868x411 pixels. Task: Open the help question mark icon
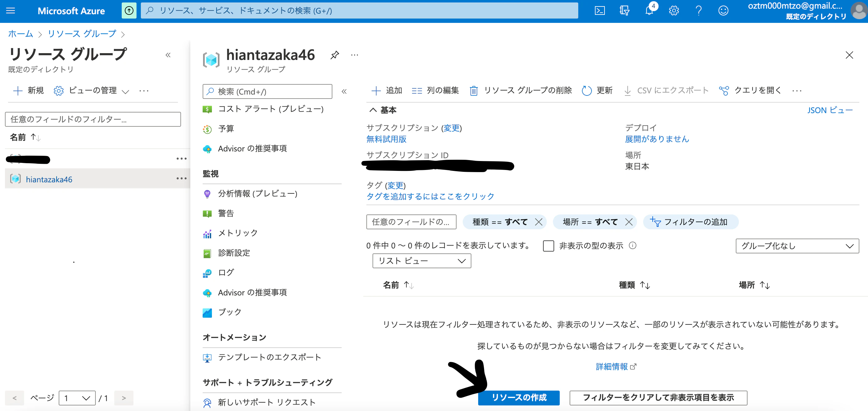click(x=698, y=11)
